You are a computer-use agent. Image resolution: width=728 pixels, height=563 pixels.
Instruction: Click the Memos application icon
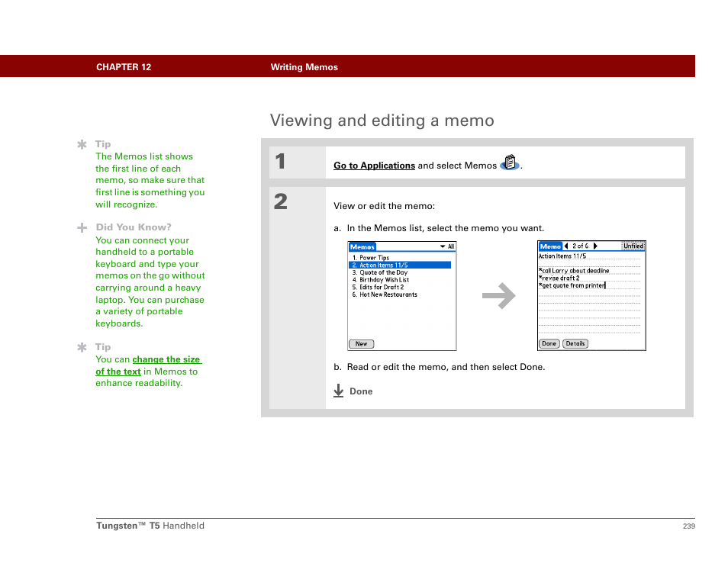click(509, 162)
